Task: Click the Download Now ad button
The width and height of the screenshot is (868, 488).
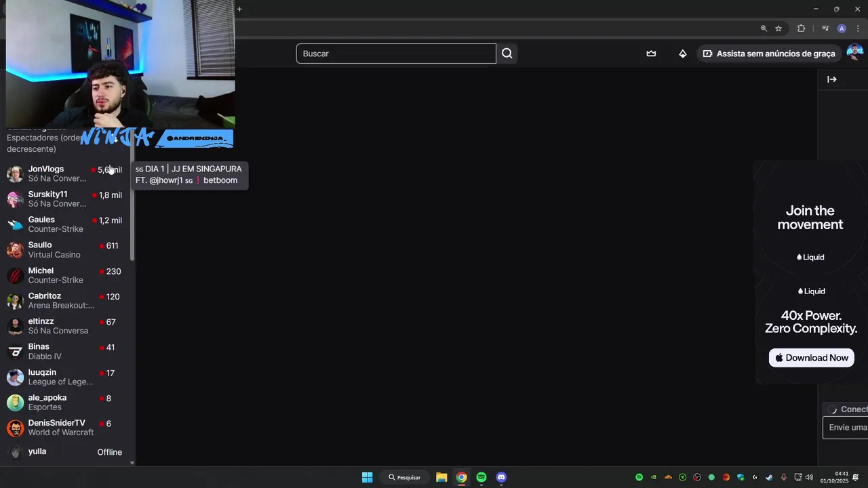Action: [811, 358]
